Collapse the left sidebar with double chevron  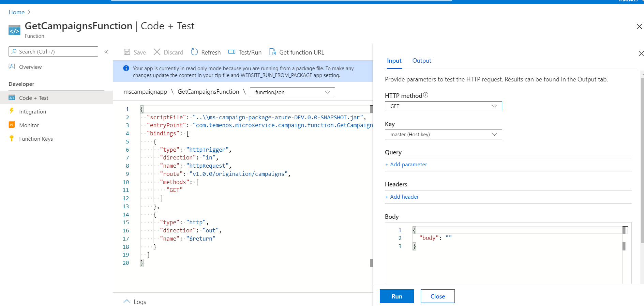pyautogui.click(x=106, y=52)
